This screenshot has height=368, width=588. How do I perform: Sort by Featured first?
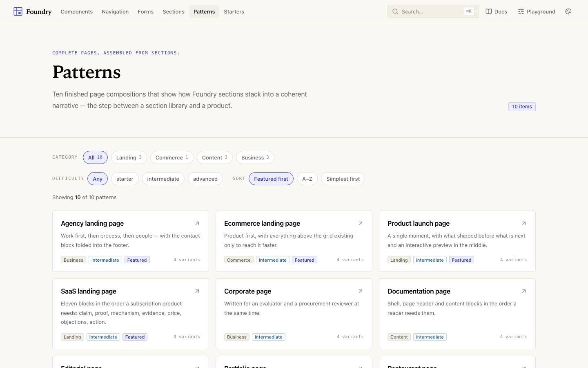pos(271,179)
